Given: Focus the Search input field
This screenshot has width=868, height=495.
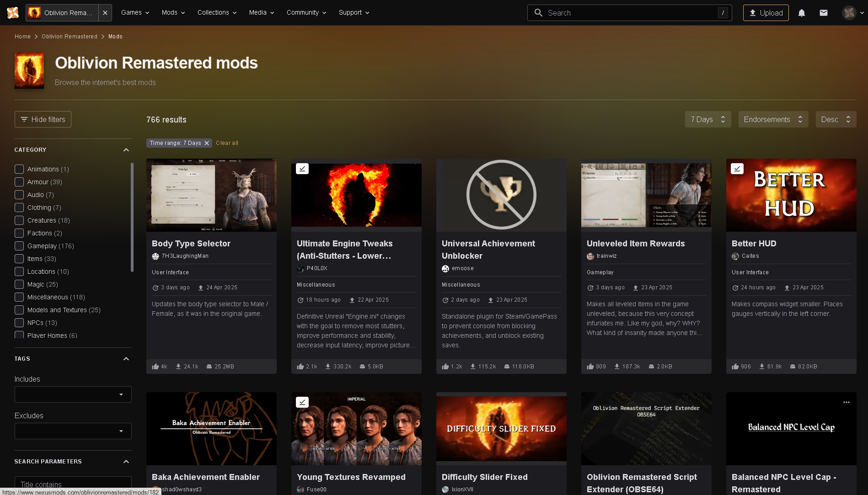Looking at the screenshot, I should (630, 13).
